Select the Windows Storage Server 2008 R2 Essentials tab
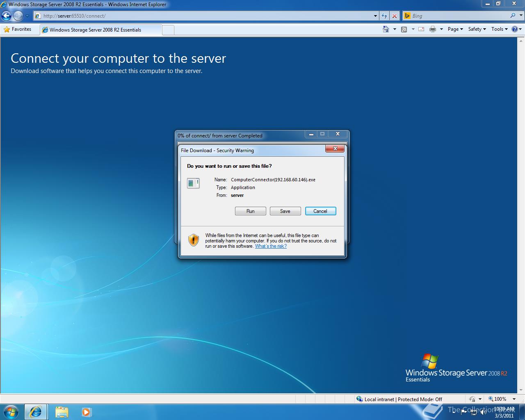 100,30
